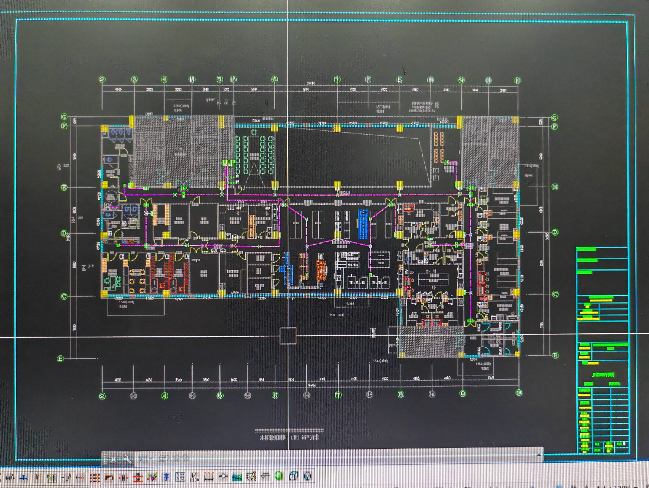Click the red symbol icon beside the multicolored icon
This screenshot has height=488, width=649.
[x=138, y=476]
